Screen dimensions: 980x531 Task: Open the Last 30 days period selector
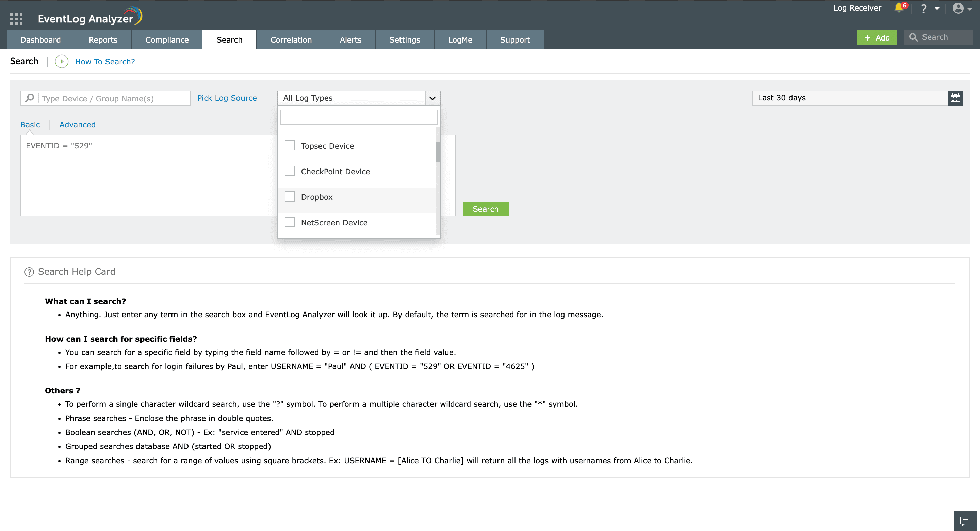coord(849,98)
